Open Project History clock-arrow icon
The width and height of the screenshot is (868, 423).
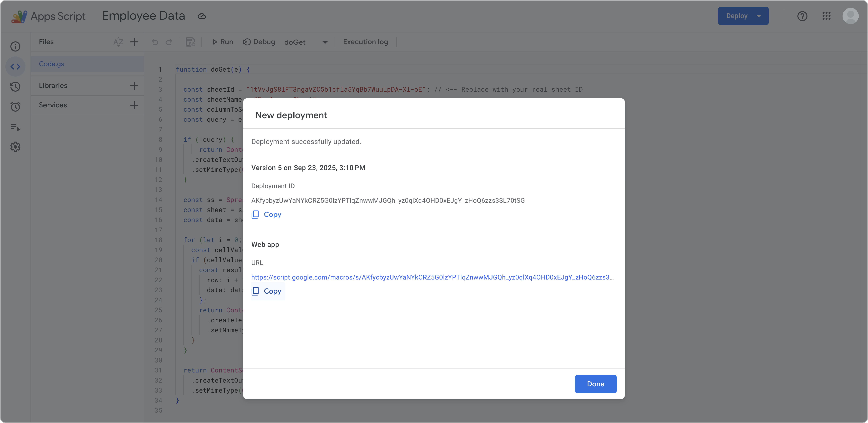tap(15, 86)
